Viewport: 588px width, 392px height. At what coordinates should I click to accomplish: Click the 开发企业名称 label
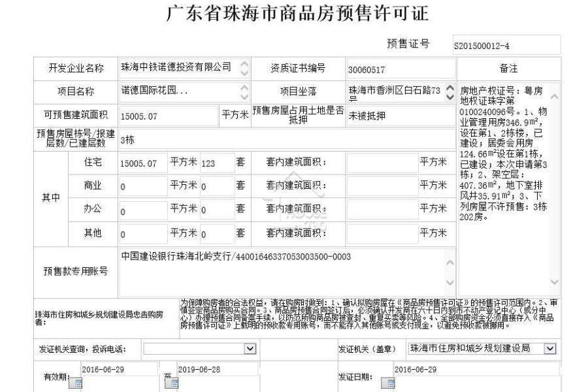pos(76,68)
